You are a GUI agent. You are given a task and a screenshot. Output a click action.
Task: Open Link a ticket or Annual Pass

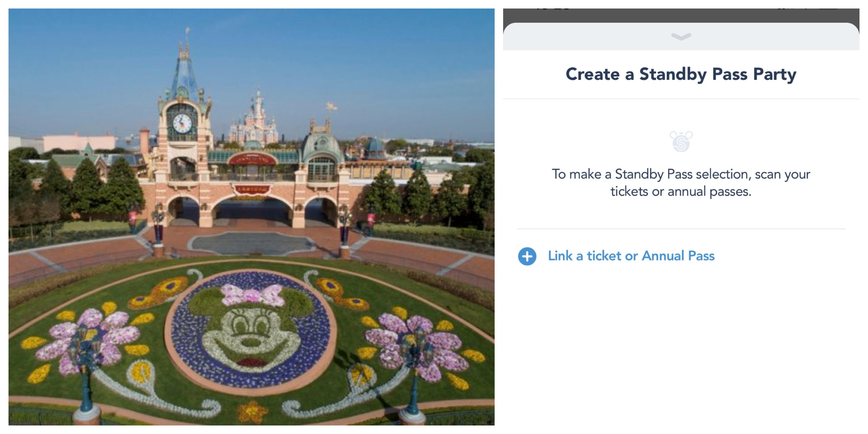[631, 256]
